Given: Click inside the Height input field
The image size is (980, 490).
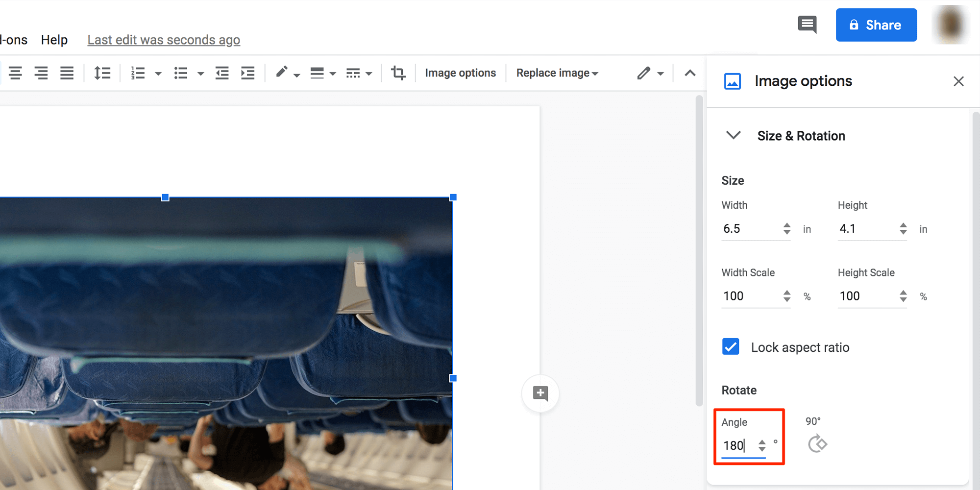Looking at the screenshot, I should pyautogui.click(x=862, y=228).
